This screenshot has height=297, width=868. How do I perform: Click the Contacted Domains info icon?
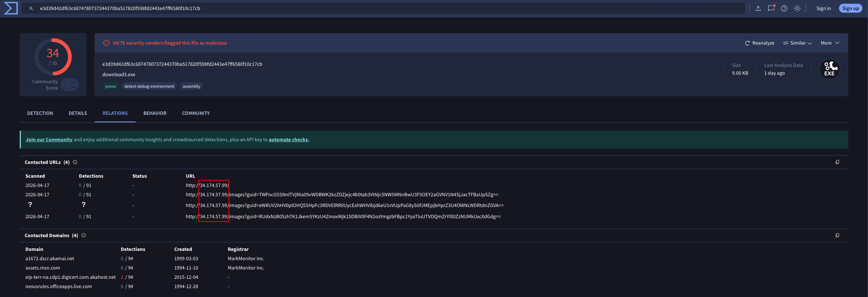tap(84, 235)
